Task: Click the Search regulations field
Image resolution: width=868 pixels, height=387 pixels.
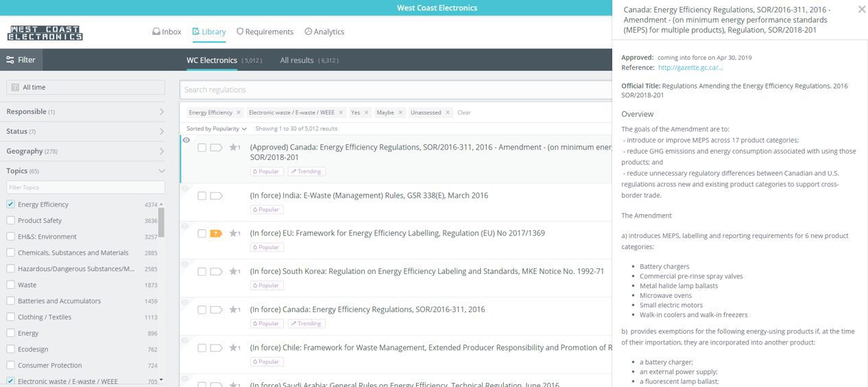Action: pos(396,90)
